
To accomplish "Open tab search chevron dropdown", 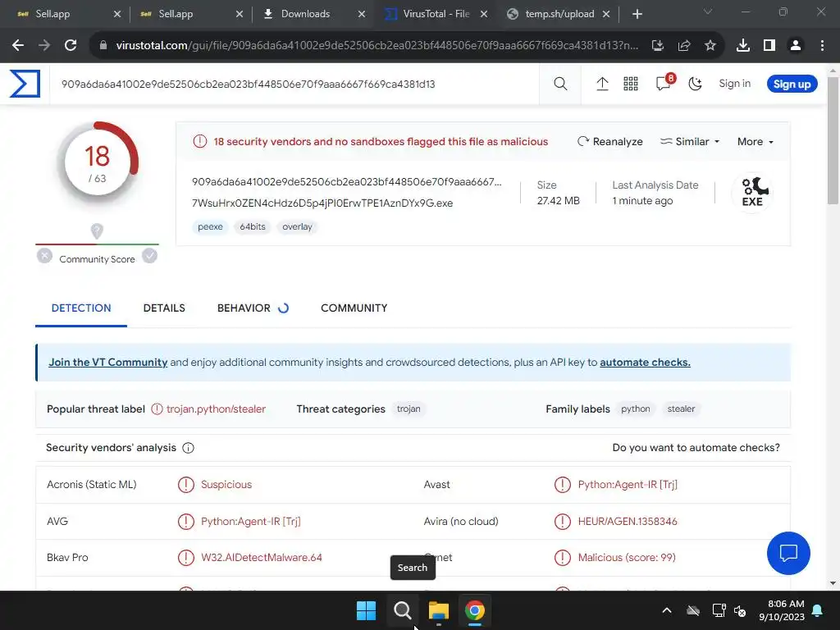I will point(708,11).
